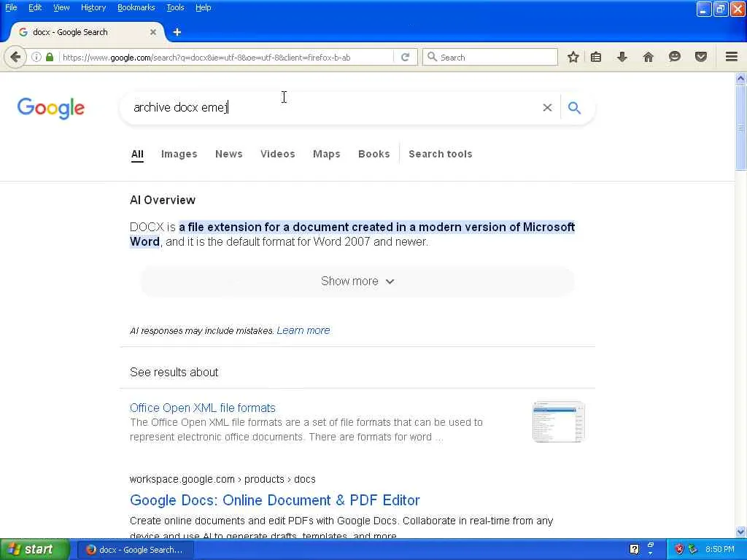Switch to News results tab
The image size is (747, 560).
[x=228, y=154]
